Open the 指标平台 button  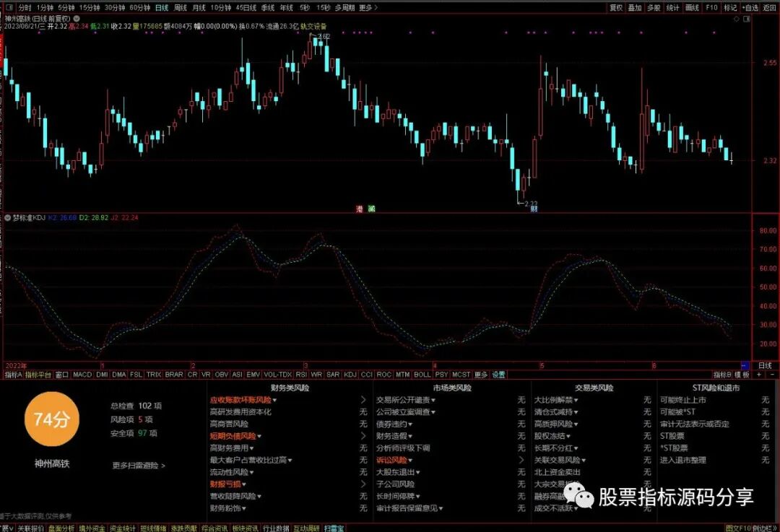[38, 375]
